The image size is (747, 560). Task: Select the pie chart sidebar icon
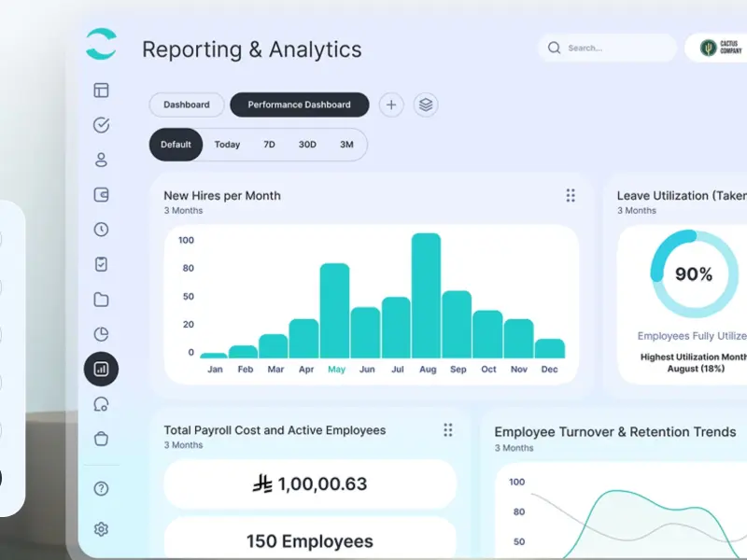(x=101, y=334)
